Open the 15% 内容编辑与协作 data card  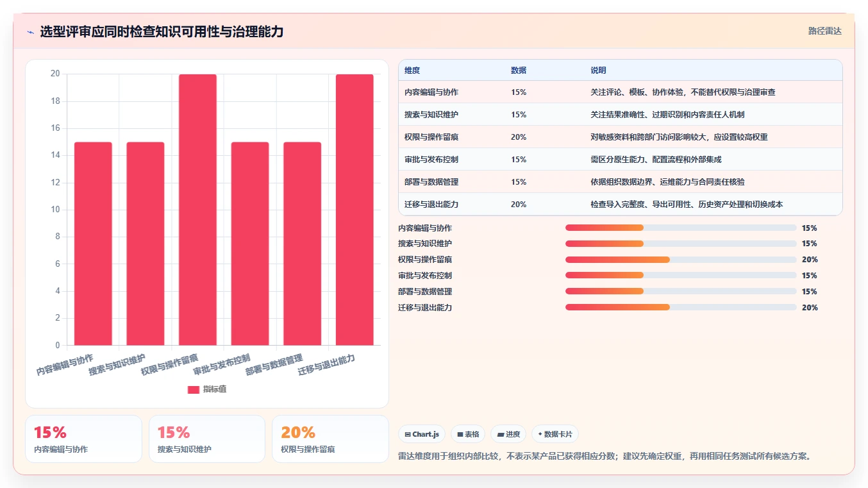click(83, 439)
